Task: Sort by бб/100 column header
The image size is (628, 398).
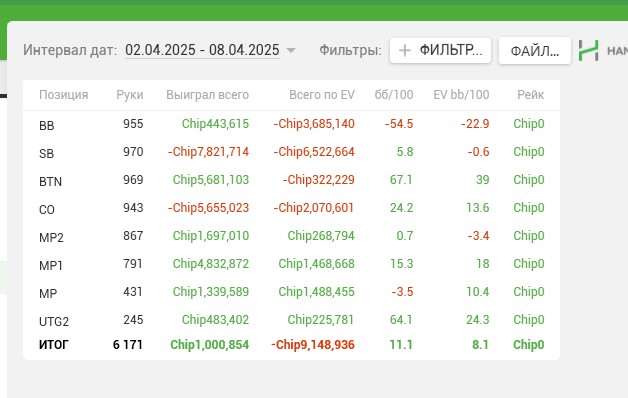Action: click(394, 95)
